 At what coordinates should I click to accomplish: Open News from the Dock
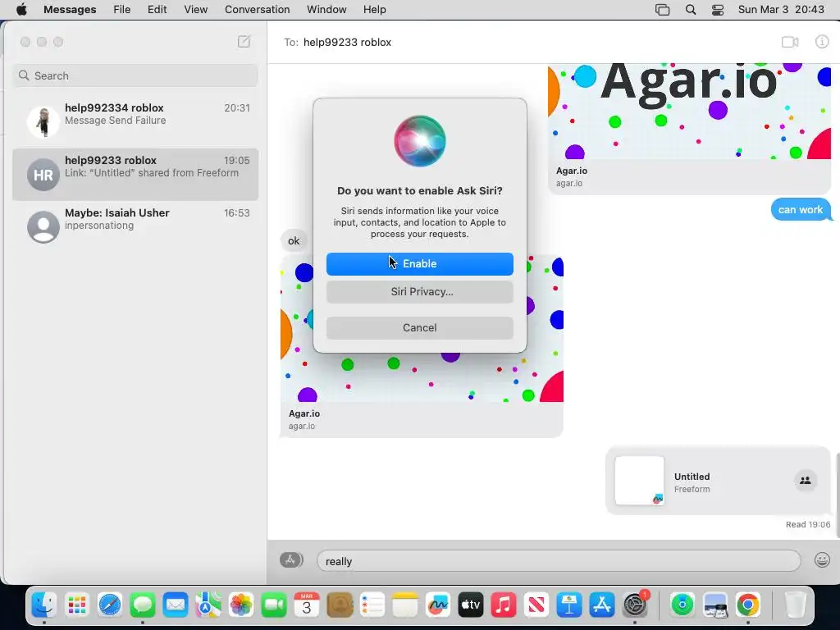tap(536, 605)
